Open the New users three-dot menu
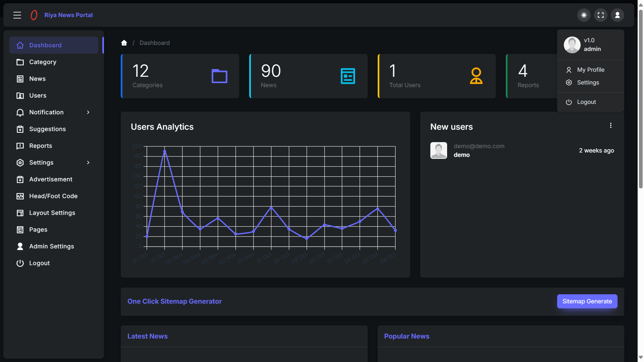 tap(610, 125)
